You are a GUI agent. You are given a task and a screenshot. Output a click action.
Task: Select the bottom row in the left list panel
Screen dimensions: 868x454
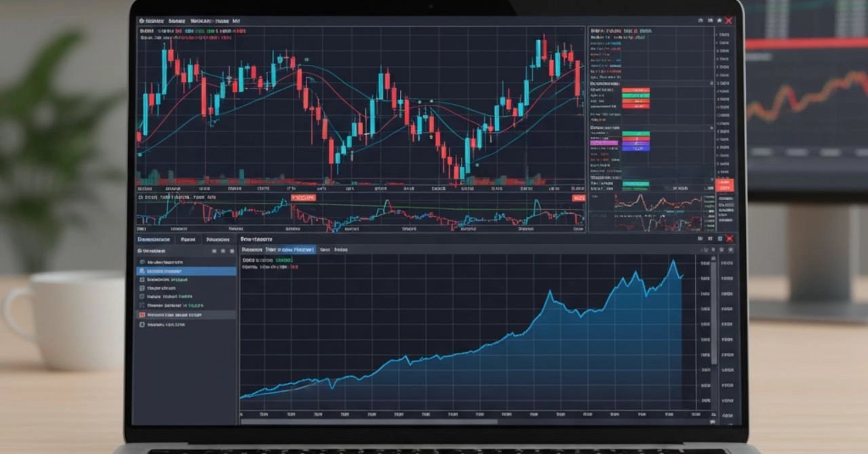pos(186,325)
